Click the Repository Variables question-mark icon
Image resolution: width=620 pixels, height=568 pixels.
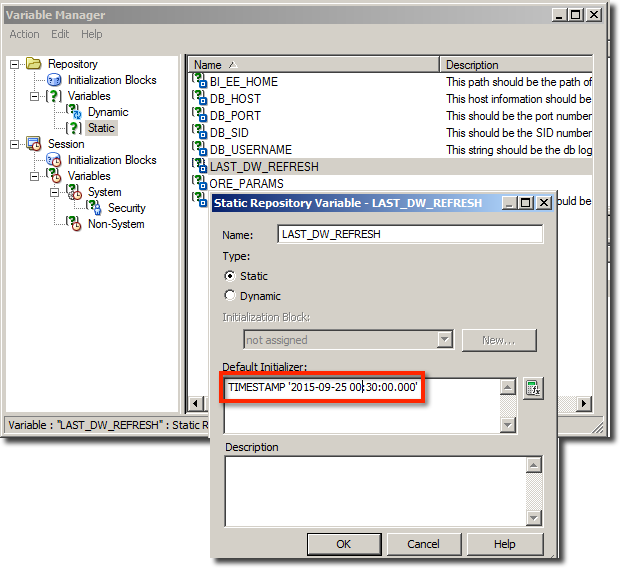tap(54, 96)
